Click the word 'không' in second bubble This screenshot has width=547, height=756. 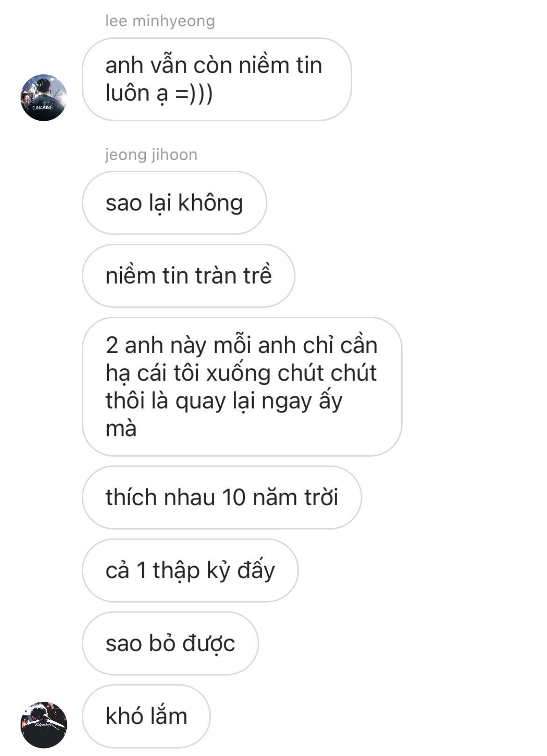(x=210, y=204)
